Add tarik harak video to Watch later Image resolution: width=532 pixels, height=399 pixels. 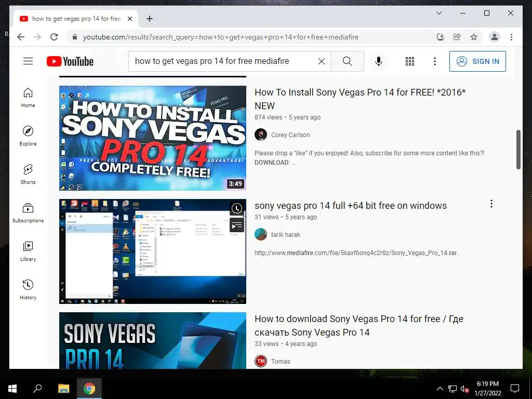point(236,208)
